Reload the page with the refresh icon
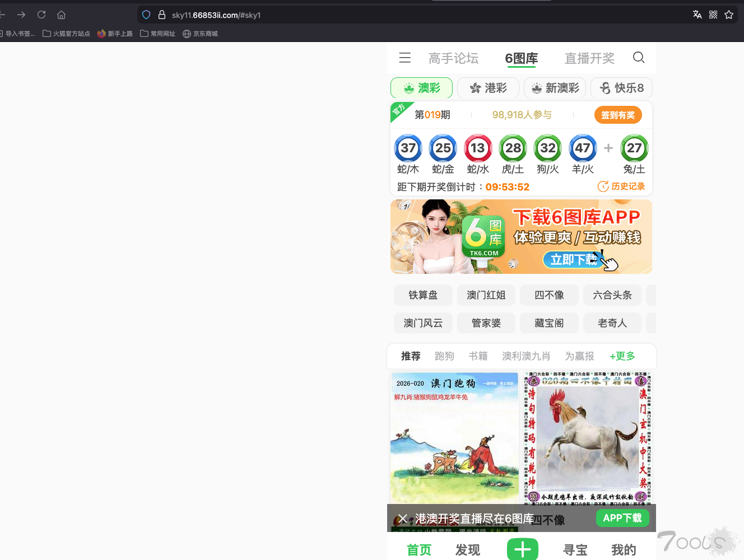The image size is (744, 560). click(41, 15)
